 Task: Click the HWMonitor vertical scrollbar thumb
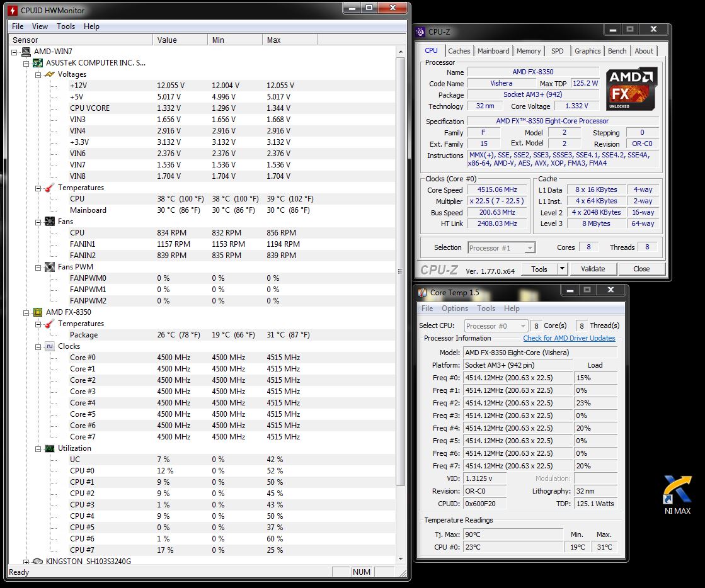pyautogui.click(x=400, y=271)
